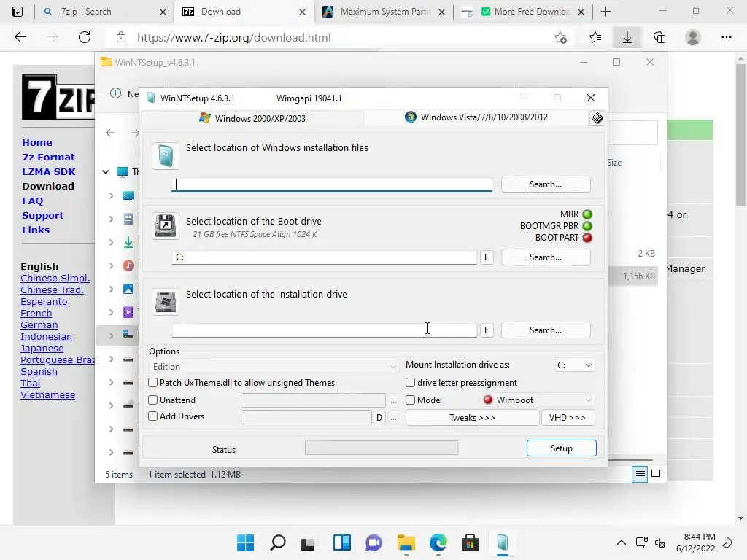Open the VHD >>> options
Image resolution: width=747 pixels, height=560 pixels.
click(568, 418)
